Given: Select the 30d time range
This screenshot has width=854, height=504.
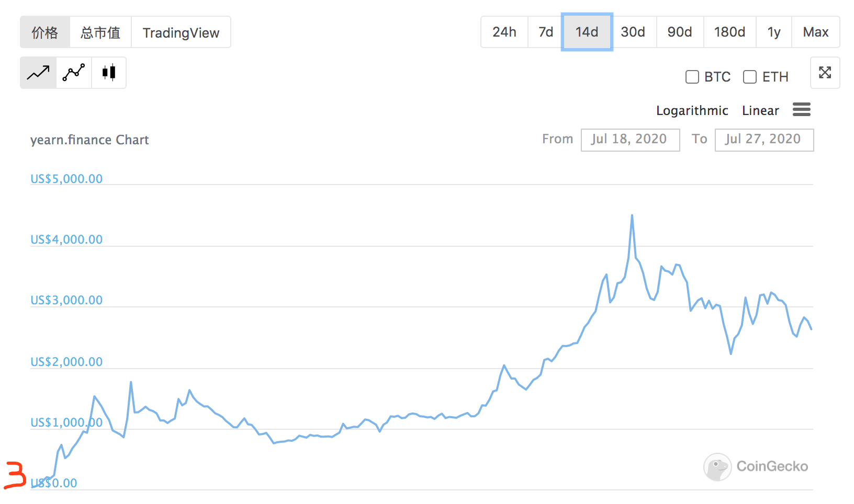Looking at the screenshot, I should [633, 32].
